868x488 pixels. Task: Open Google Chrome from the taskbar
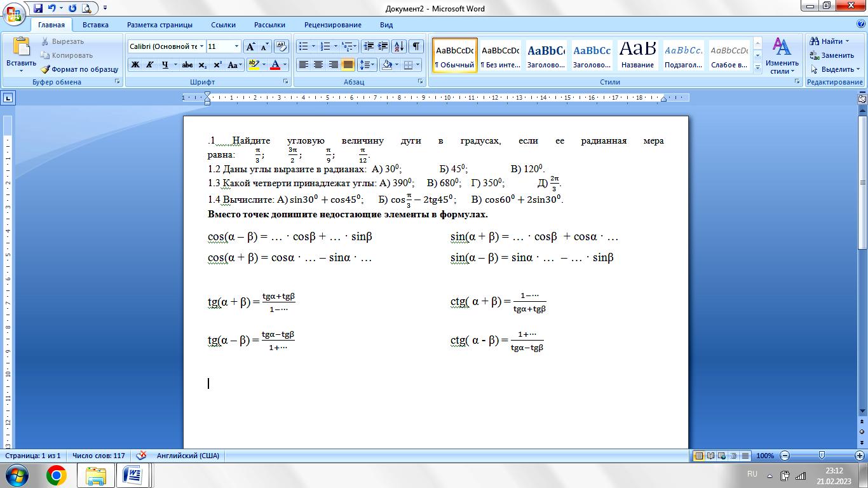[x=57, y=475]
